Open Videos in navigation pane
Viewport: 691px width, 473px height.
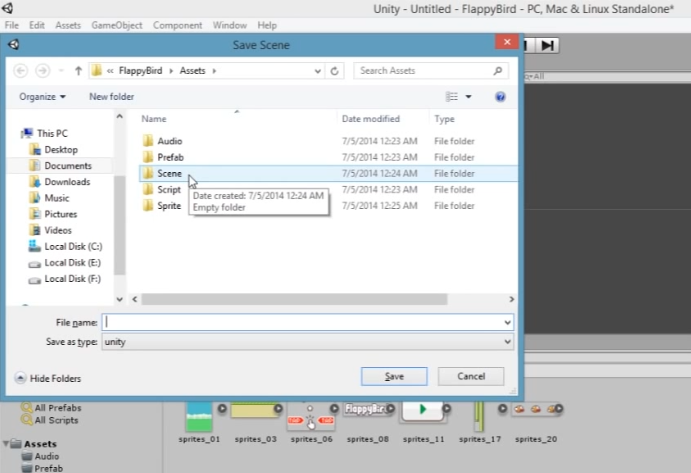(50, 230)
